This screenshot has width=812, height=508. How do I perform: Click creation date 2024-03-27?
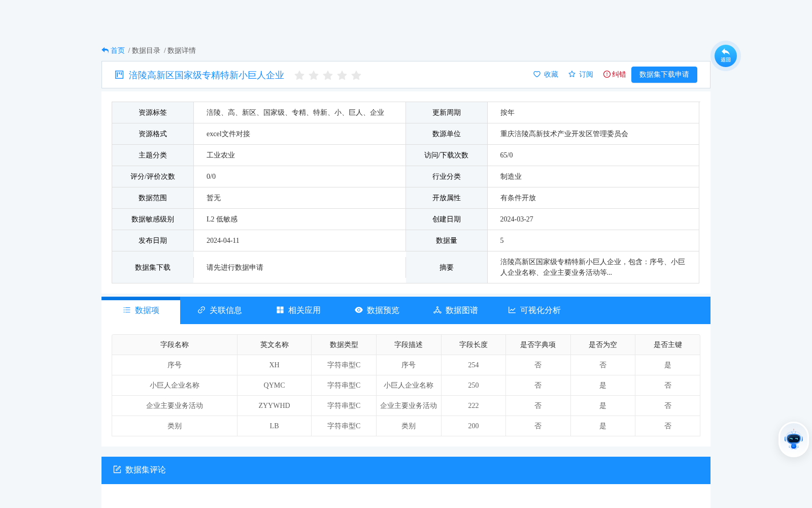coord(517,219)
